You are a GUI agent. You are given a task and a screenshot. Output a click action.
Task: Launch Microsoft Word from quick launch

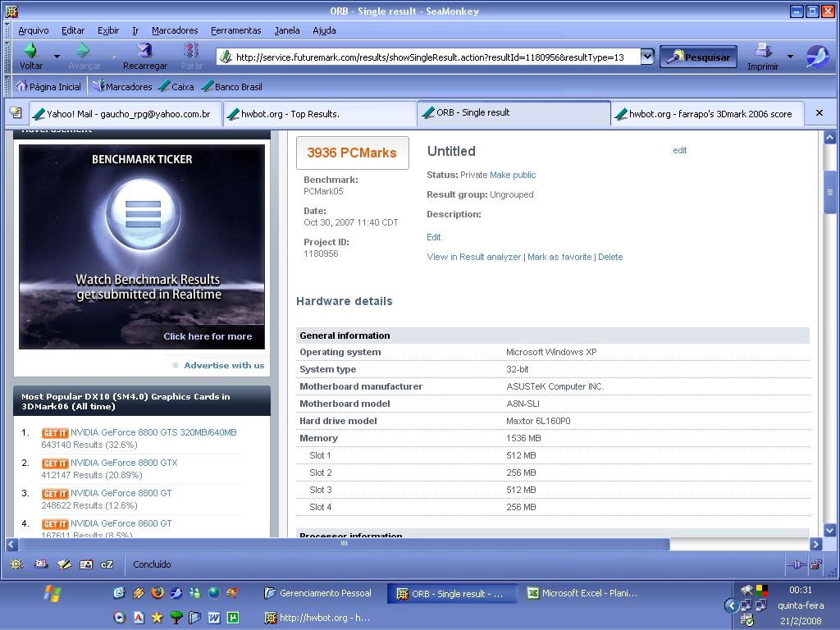point(214,617)
